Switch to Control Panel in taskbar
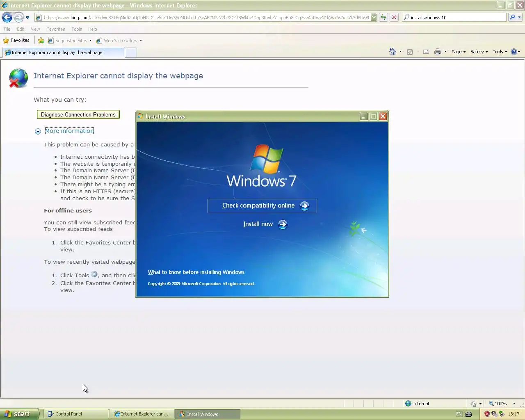 tap(76, 414)
